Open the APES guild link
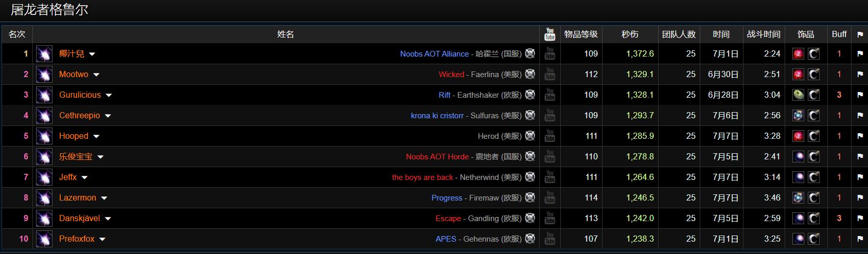Screen dimensions: 868x254 point(446,239)
